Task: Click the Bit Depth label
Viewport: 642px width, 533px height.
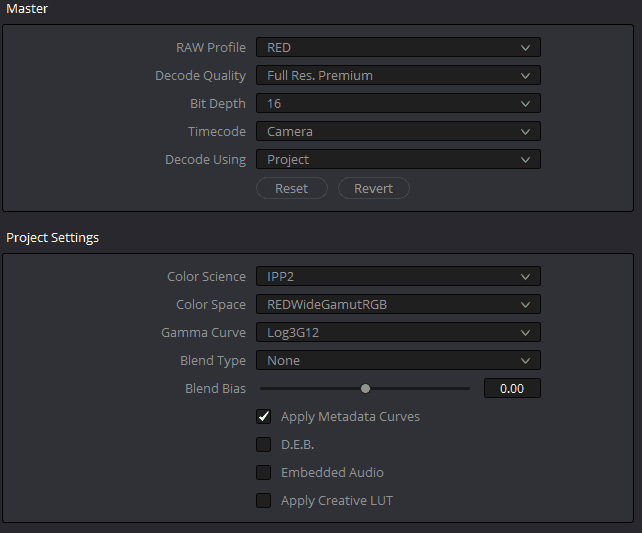Action: tap(218, 104)
